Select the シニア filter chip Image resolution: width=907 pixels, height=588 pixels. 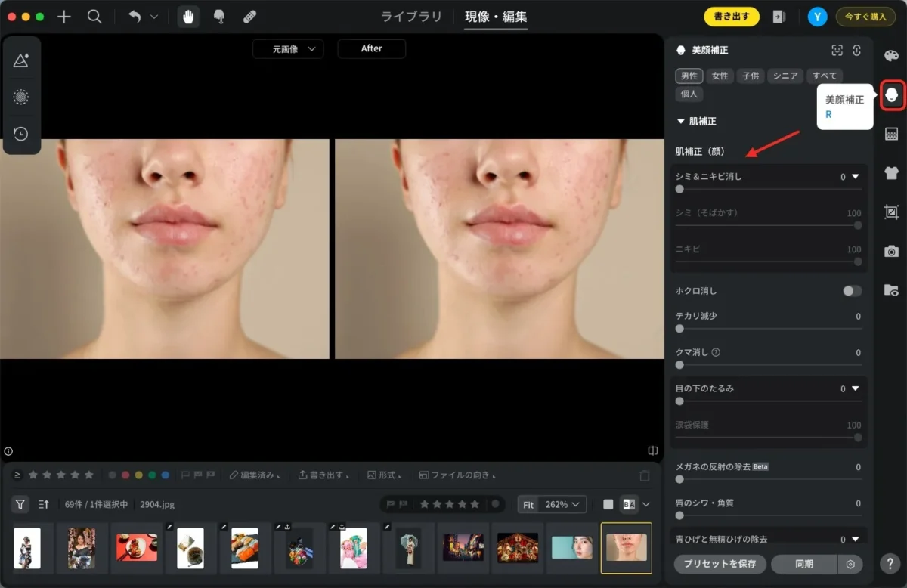coord(786,76)
